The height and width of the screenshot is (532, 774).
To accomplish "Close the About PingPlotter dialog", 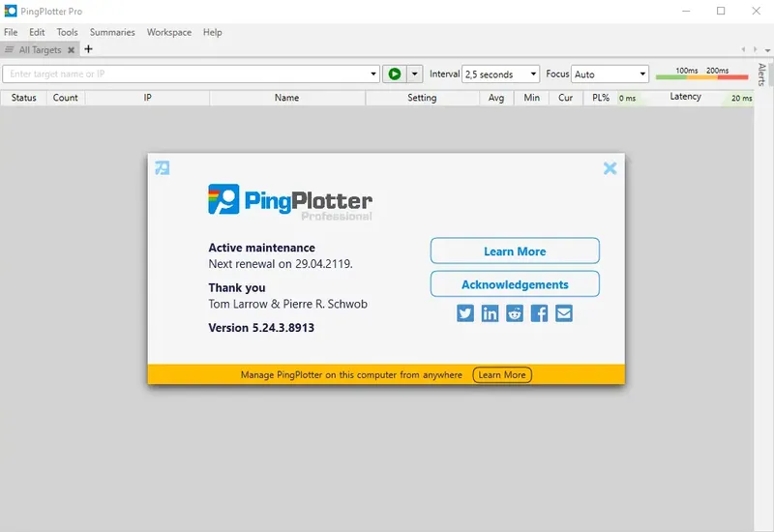I will tap(610, 168).
